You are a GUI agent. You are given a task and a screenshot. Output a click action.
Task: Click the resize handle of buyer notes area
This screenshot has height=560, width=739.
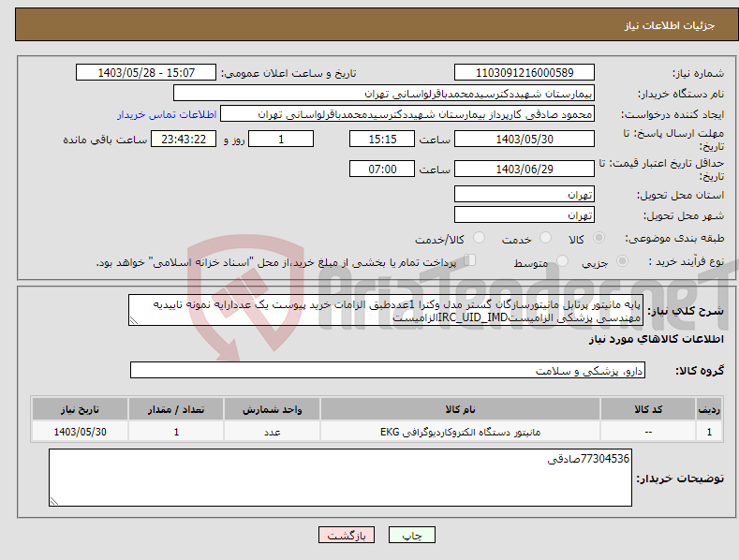coord(54,501)
